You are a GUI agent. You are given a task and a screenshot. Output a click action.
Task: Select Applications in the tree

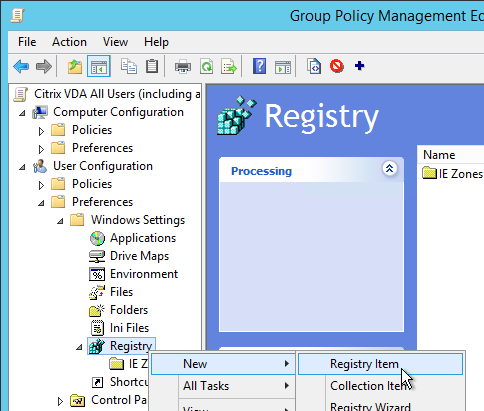click(143, 238)
